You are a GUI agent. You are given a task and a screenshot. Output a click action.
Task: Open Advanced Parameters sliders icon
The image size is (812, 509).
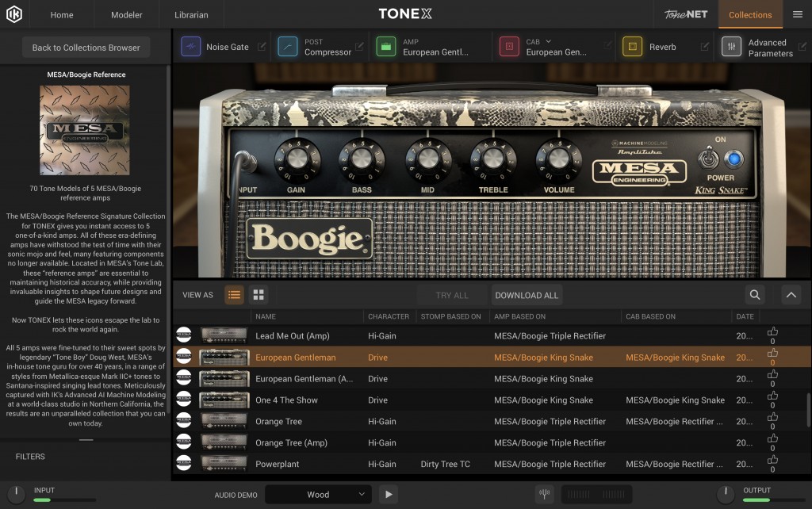pyautogui.click(x=731, y=47)
